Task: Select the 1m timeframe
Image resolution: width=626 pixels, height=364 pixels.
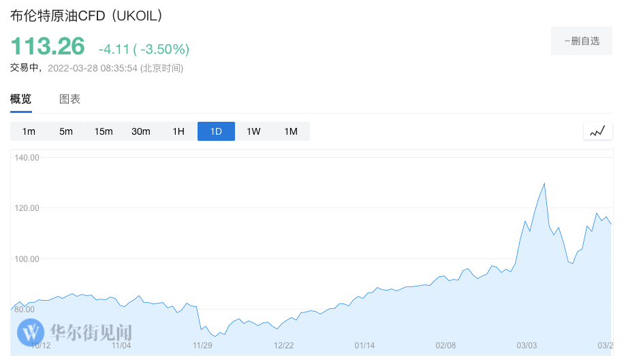Action: click(29, 131)
